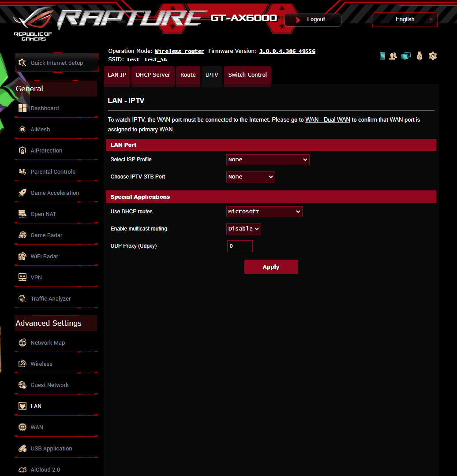
Task: Open Quick Internet Setup wizard
Action: (57, 63)
